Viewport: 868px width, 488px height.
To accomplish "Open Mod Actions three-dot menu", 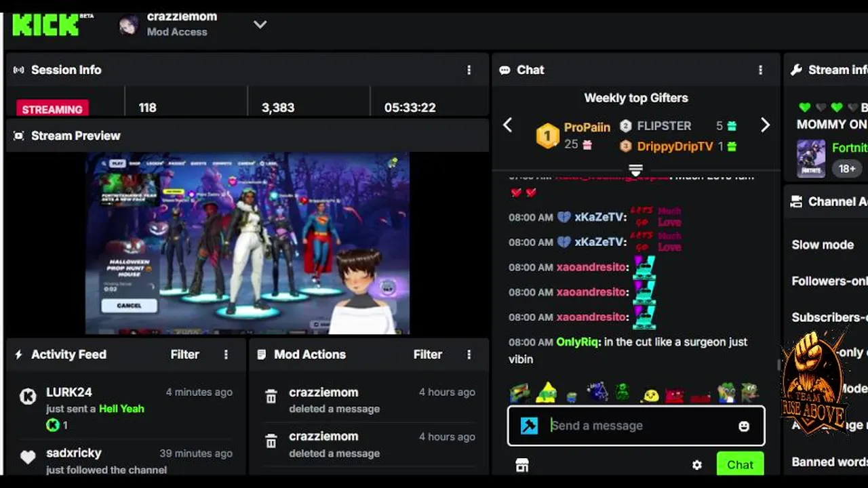I will 469,354.
